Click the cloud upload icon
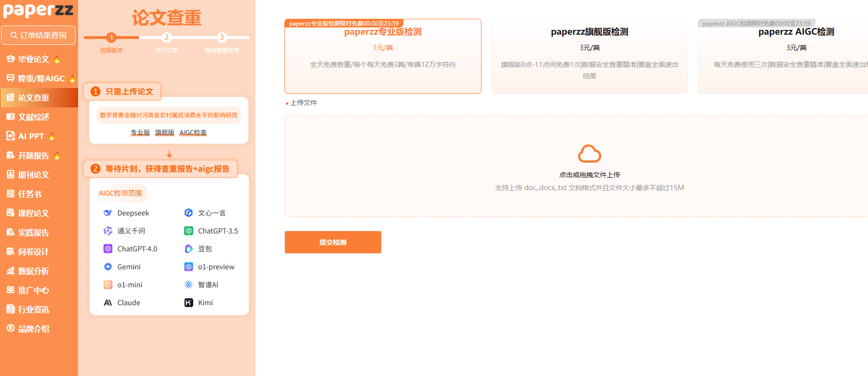This screenshot has width=868, height=376. click(x=589, y=154)
